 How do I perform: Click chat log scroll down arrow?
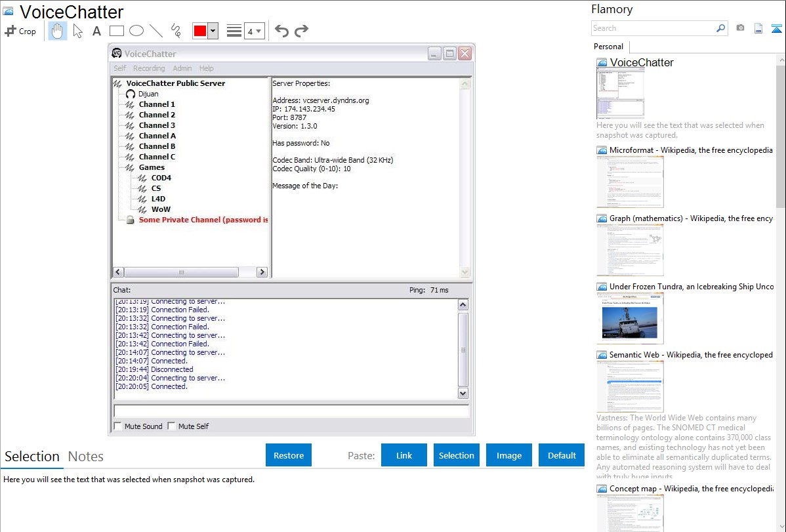click(463, 394)
